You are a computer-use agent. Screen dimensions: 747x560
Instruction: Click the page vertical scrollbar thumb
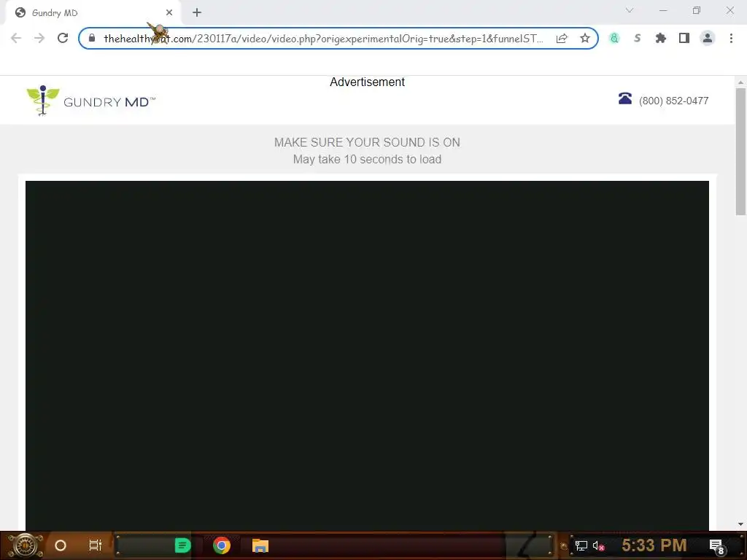point(740,152)
